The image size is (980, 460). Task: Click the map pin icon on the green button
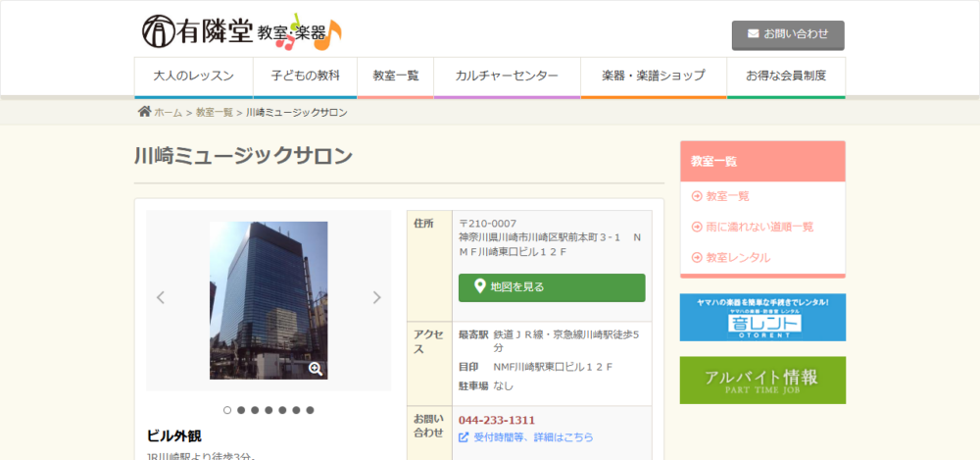480,286
